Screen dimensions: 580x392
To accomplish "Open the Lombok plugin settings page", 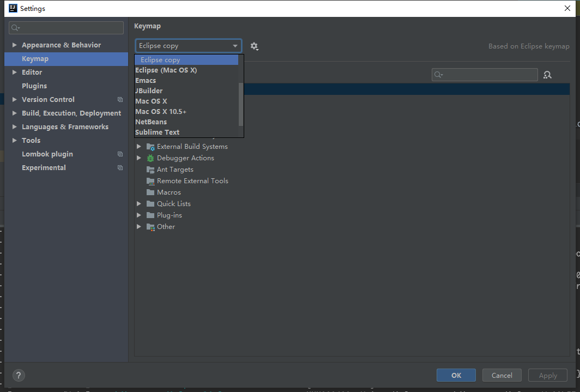I will (66, 154).
